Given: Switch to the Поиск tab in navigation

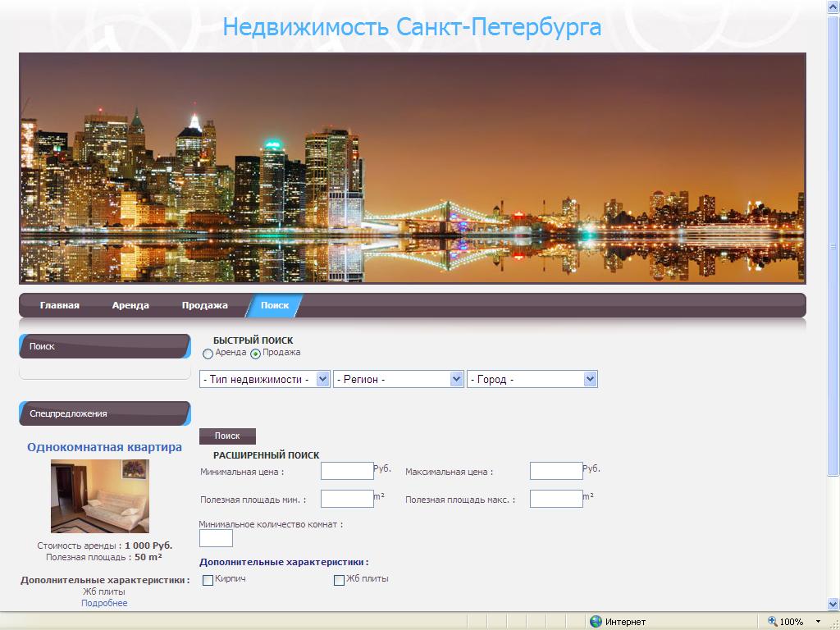Looking at the screenshot, I should pyautogui.click(x=274, y=305).
